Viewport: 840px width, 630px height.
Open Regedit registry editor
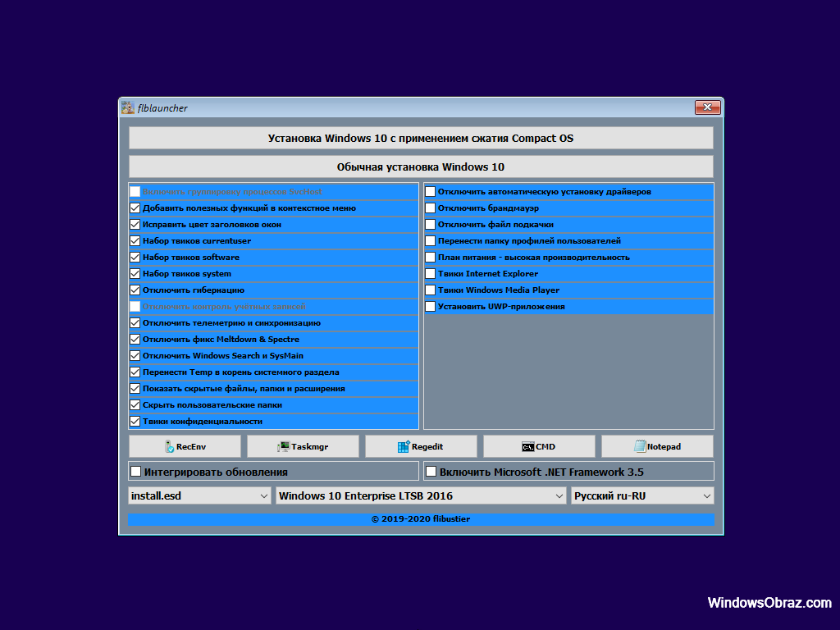point(421,446)
